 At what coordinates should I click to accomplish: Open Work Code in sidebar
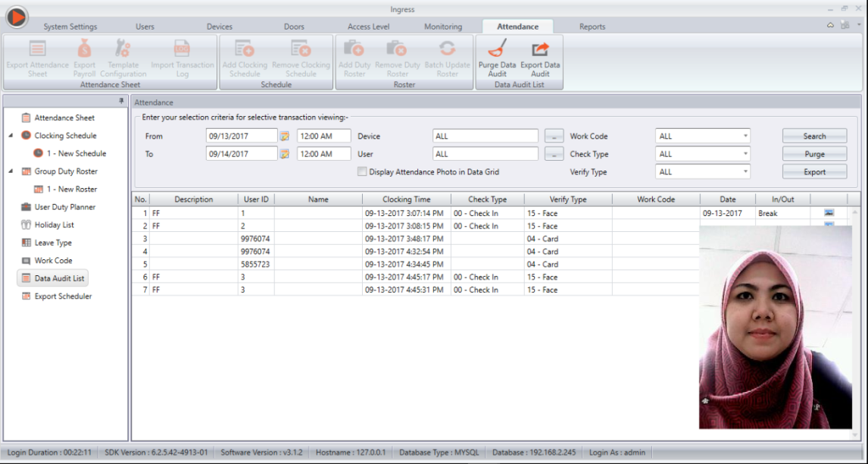[x=53, y=260]
